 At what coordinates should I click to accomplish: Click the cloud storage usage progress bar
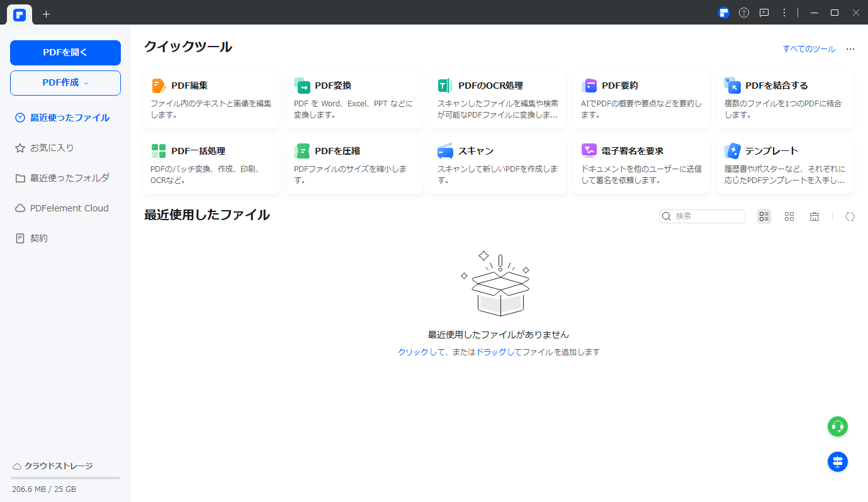[65, 478]
